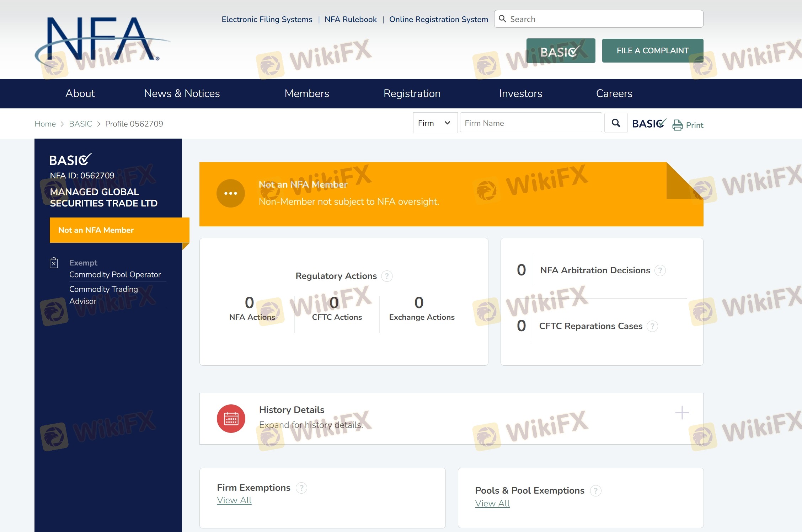Click the Pools & Pool Exemptions help icon

[595, 491]
